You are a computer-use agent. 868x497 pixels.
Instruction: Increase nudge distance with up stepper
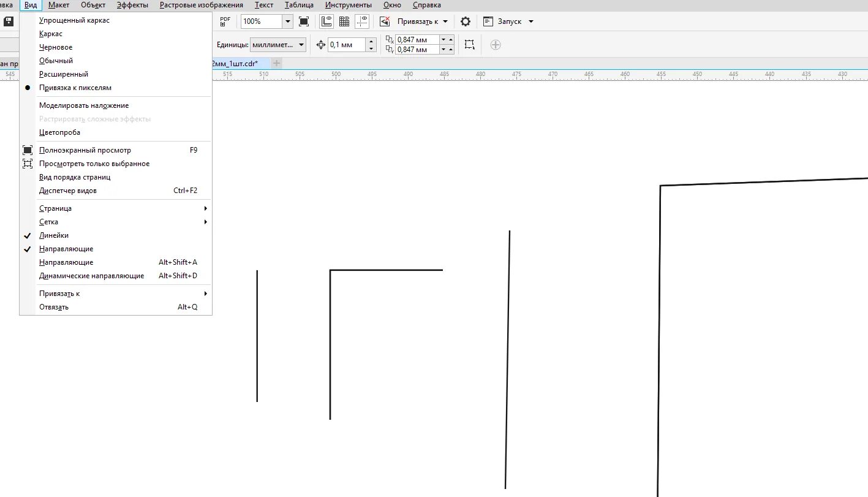click(371, 42)
